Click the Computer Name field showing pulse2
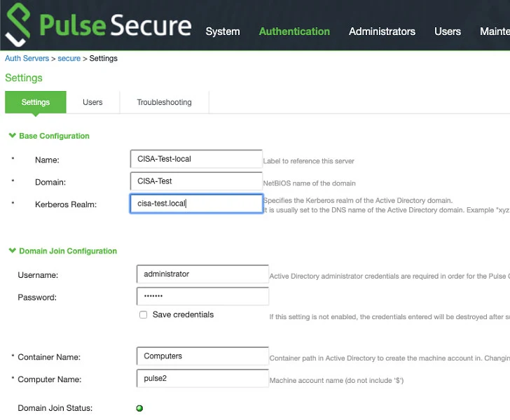This screenshot has width=510, height=420. click(202, 379)
